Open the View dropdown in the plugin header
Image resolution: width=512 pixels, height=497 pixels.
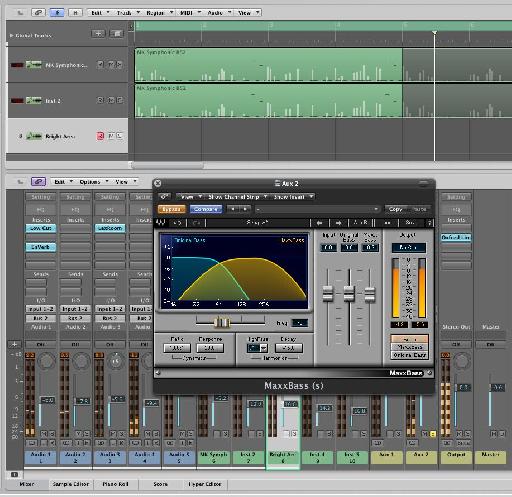coord(190,197)
